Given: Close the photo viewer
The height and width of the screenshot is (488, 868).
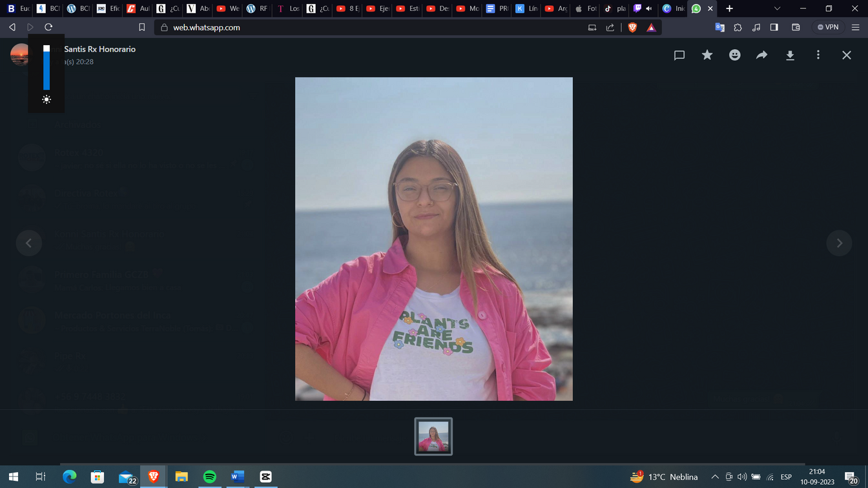Looking at the screenshot, I should point(846,56).
